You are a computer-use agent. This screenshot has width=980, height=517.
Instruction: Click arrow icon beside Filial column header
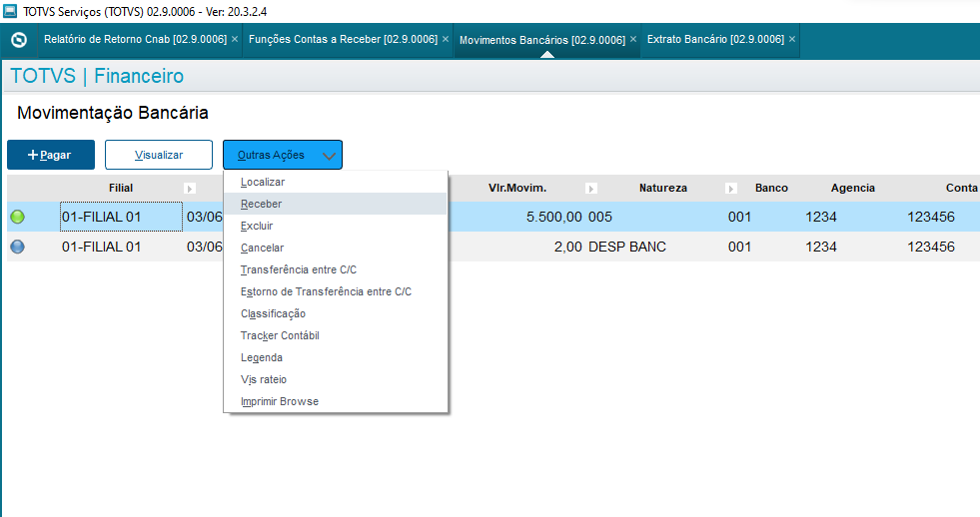(190, 189)
